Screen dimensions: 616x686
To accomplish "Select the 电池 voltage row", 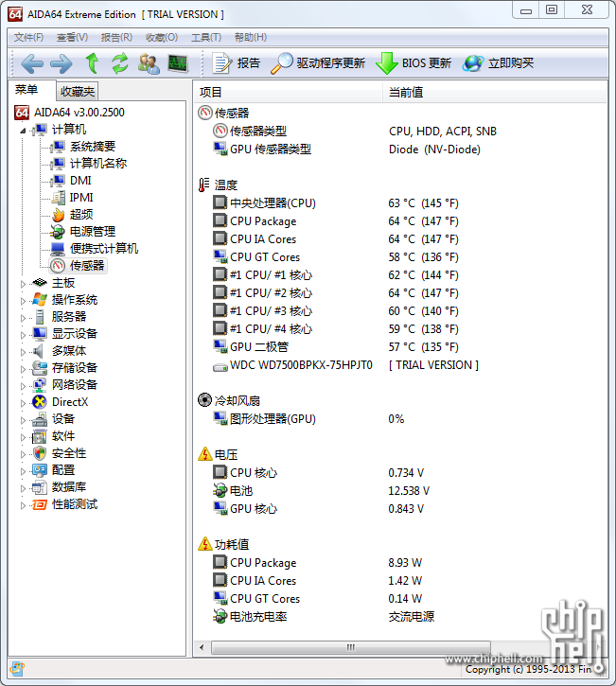I will [x=321, y=491].
